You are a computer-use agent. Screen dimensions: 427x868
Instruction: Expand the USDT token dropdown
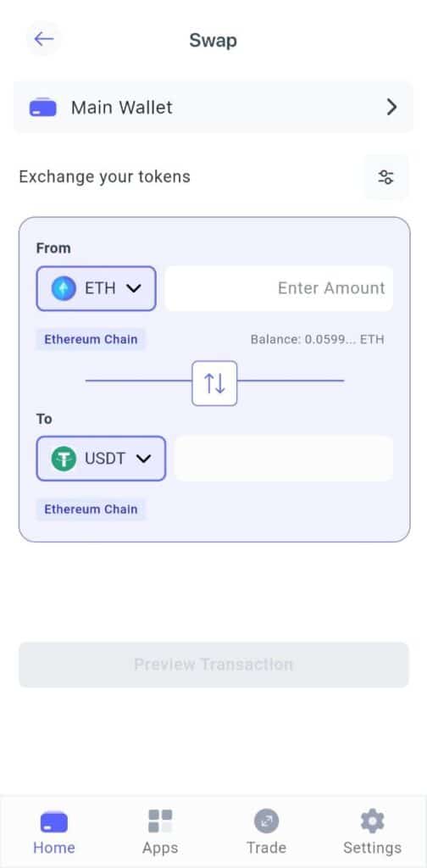(x=101, y=459)
